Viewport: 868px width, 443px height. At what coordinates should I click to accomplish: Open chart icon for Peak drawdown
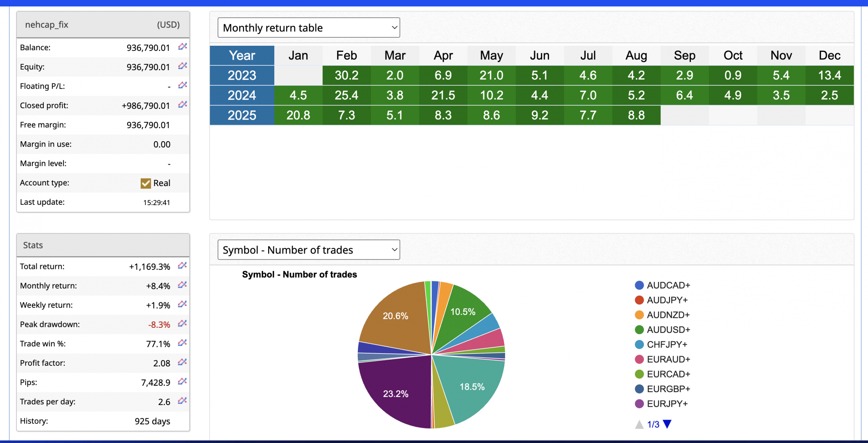click(x=182, y=323)
